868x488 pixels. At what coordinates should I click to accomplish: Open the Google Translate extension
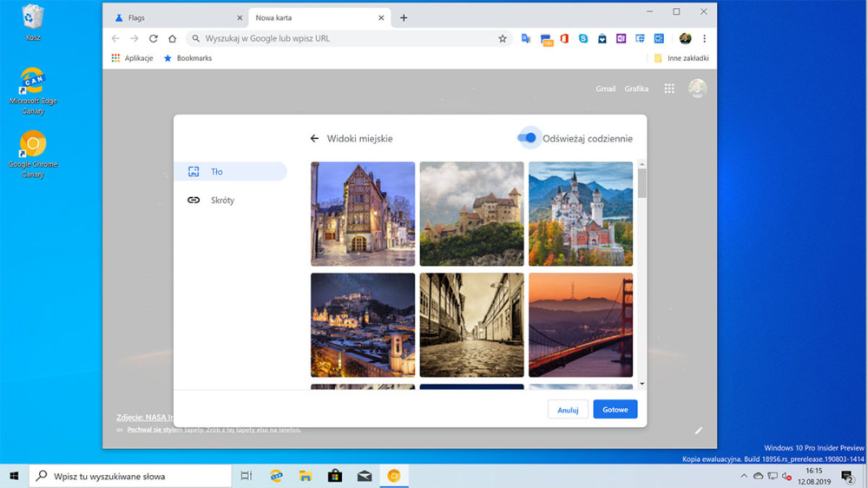[x=526, y=39]
